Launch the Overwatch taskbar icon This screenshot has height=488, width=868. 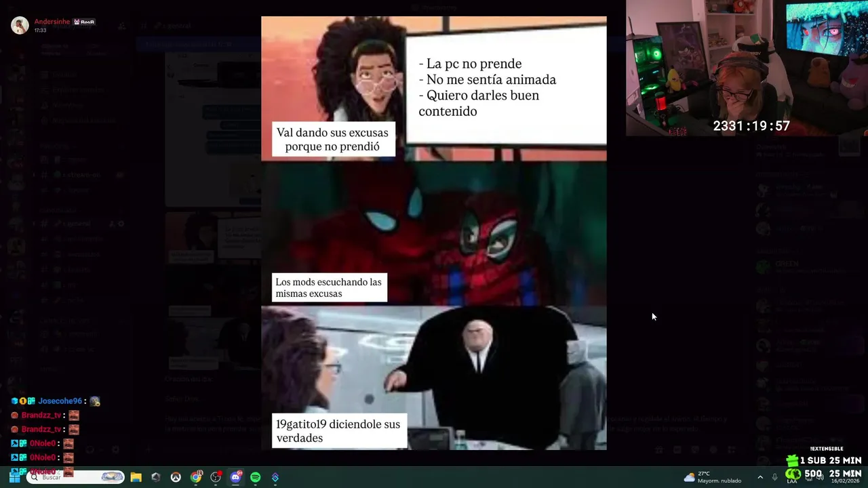coord(176,477)
